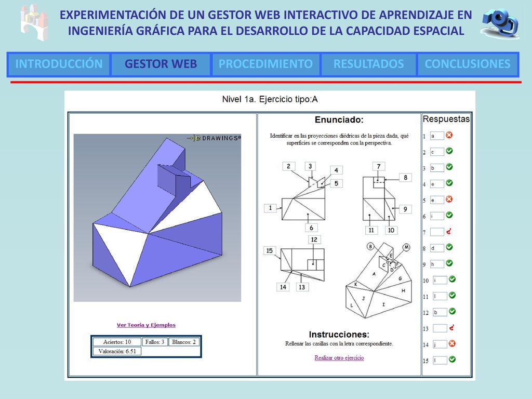532x399 pixels.
Task: Click the red cross icon for question 5
Action: tap(449, 199)
